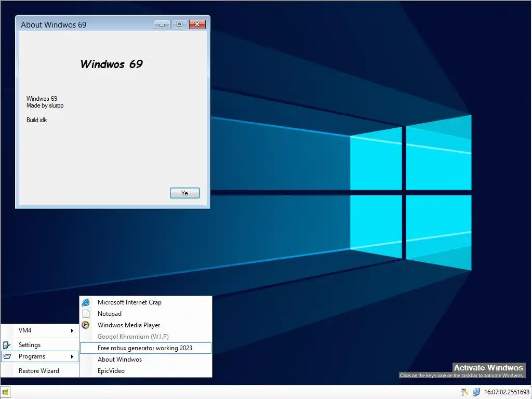Viewport: 532px width, 399px height.
Task: Click the 'Made by slurpp' text
Action: click(45, 105)
